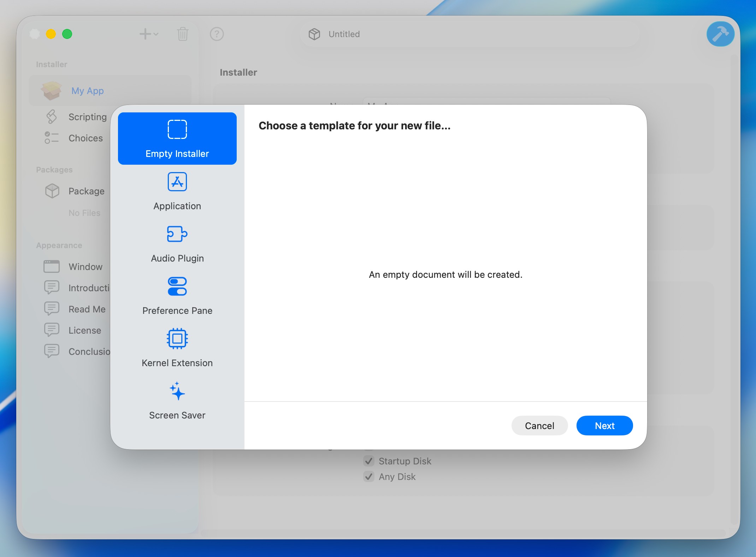
Task: Click the Cancel button
Action: click(x=539, y=426)
